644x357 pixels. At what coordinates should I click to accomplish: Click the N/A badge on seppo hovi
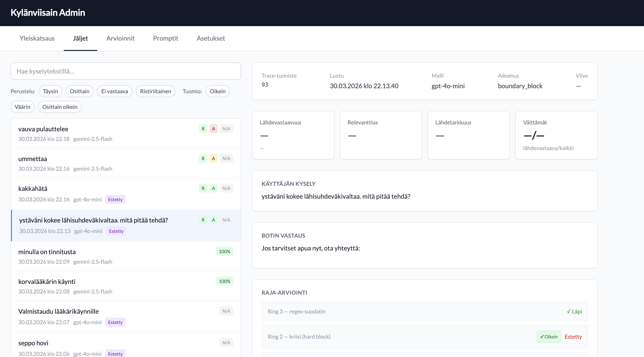pos(226,343)
